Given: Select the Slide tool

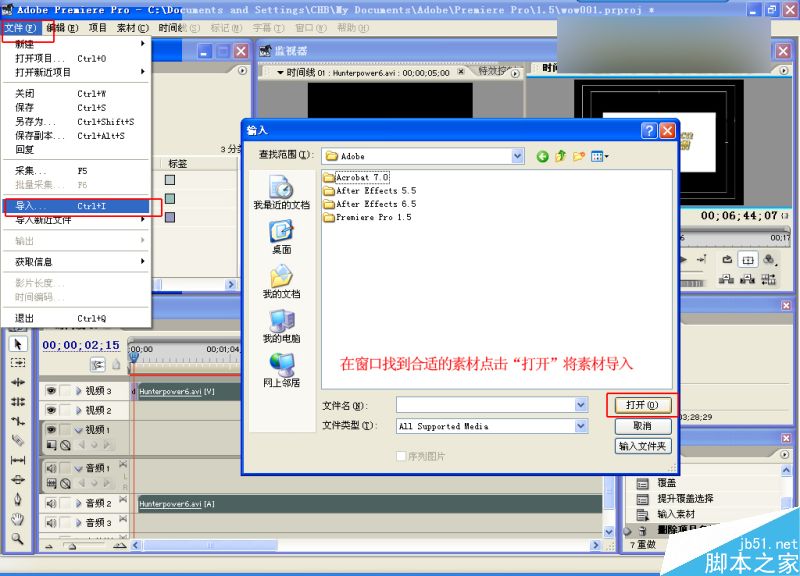Looking at the screenshot, I should pyautogui.click(x=18, y=480).
